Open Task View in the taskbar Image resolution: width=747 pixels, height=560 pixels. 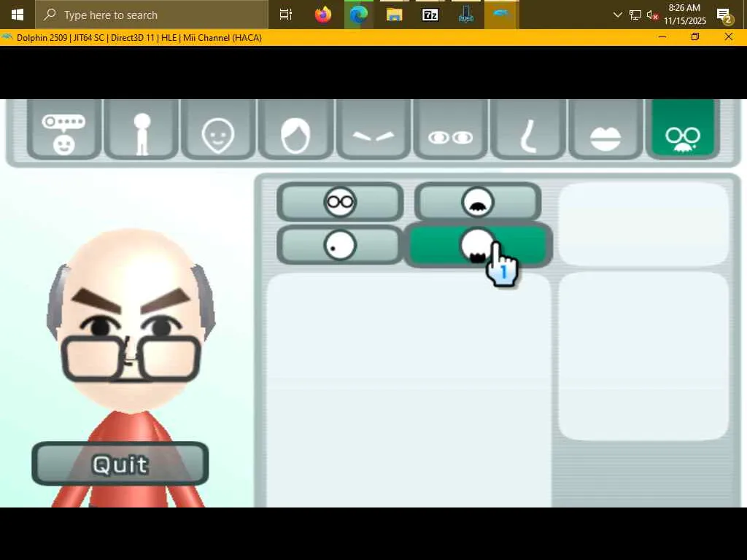click(x=286, y=15)
